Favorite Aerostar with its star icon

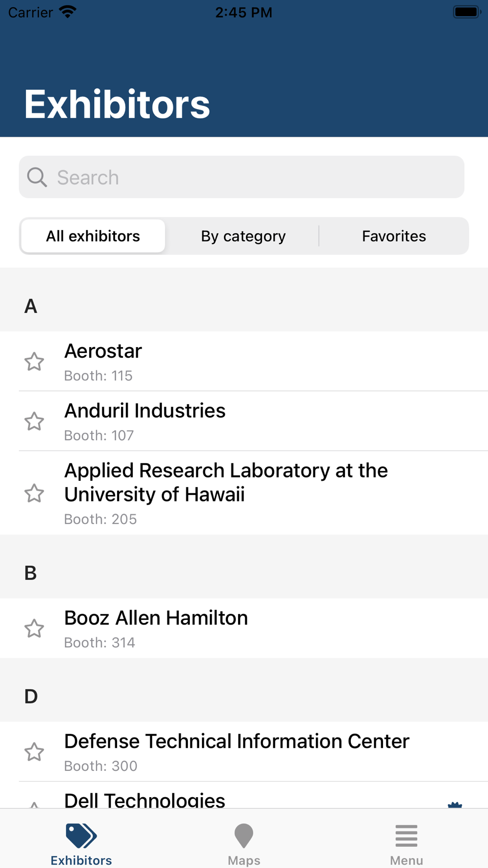34,362
